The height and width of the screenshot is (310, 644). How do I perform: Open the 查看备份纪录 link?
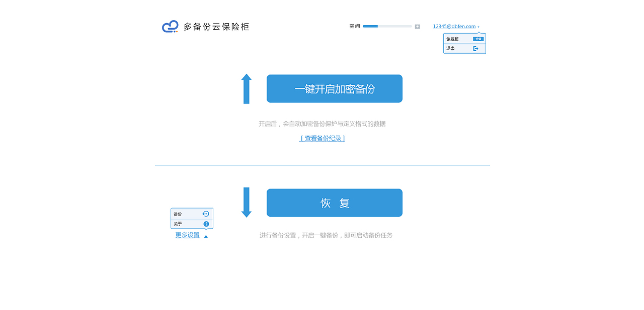coord(321,138)
